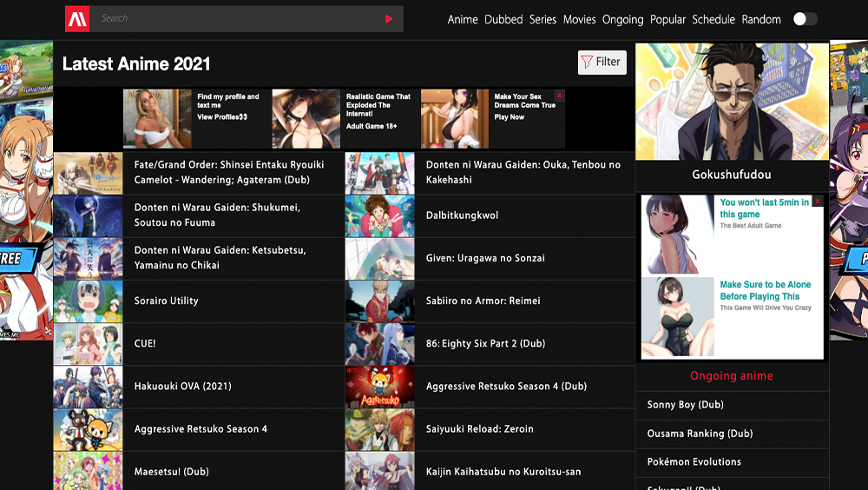The height and width of the screenshot is (490, 868).
Task: Close the banner ad with red X
Action: point(560,96)
